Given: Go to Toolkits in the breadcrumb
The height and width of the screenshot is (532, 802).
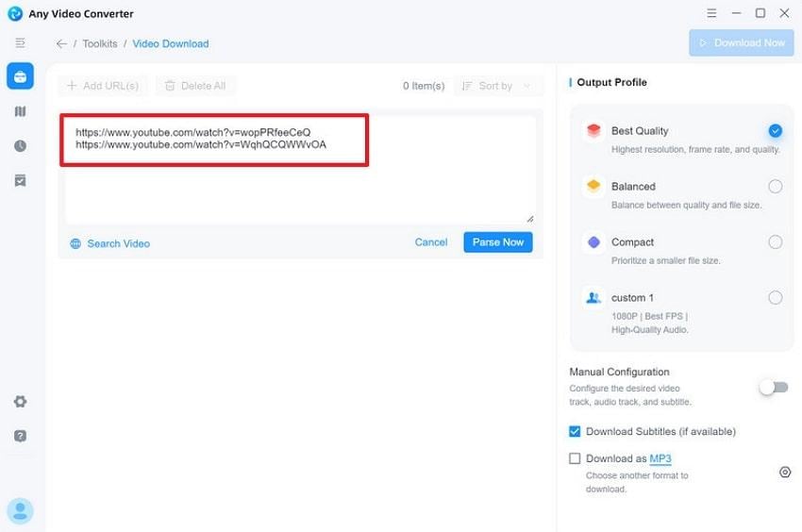Looking at the screenshot, I should click(100, 44).
